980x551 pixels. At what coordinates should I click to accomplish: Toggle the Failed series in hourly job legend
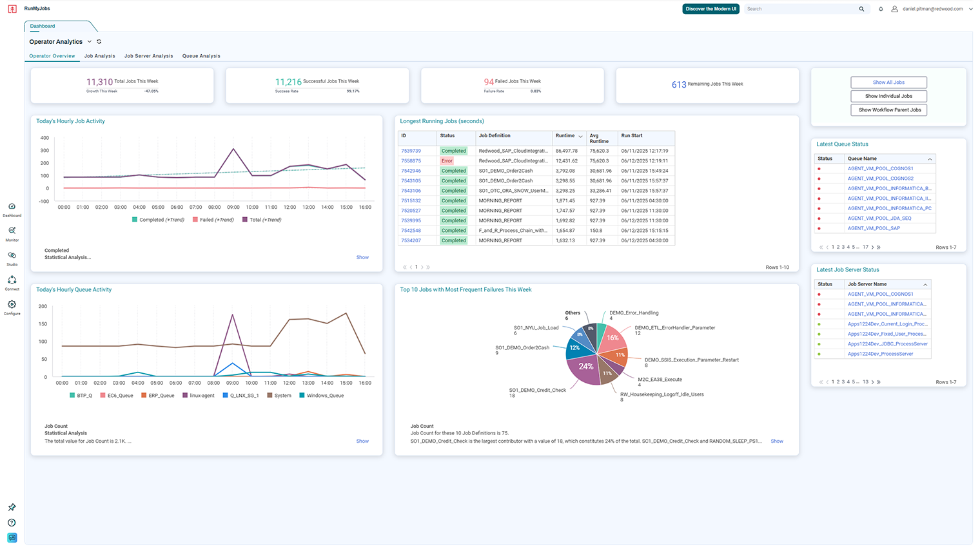[x=213, y=220]
